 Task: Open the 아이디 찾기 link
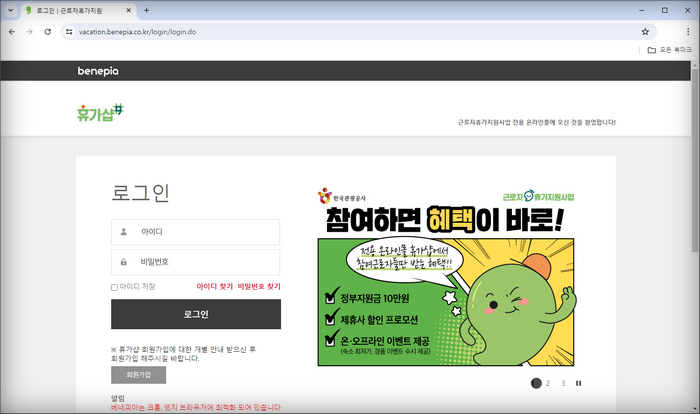(x=214, y=286)
